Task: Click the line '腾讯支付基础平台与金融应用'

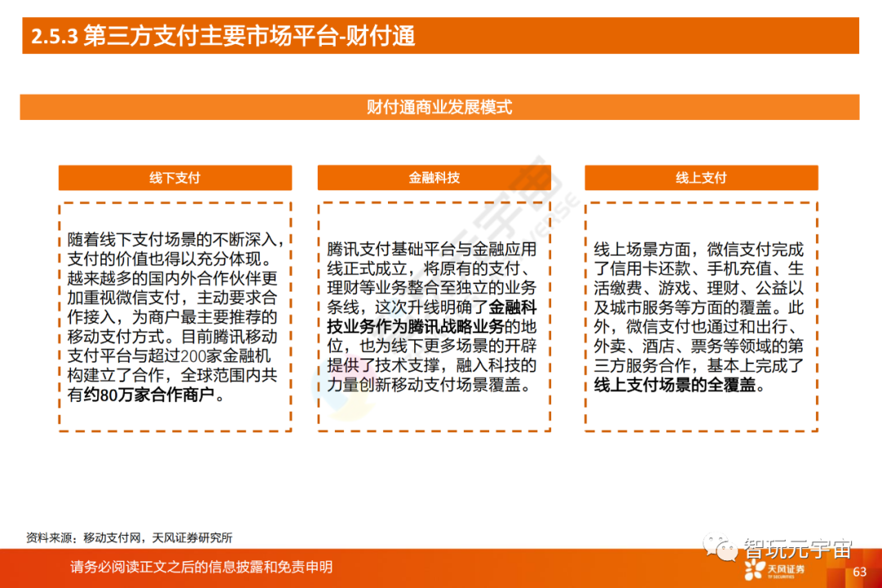Action: click(431, 249)
